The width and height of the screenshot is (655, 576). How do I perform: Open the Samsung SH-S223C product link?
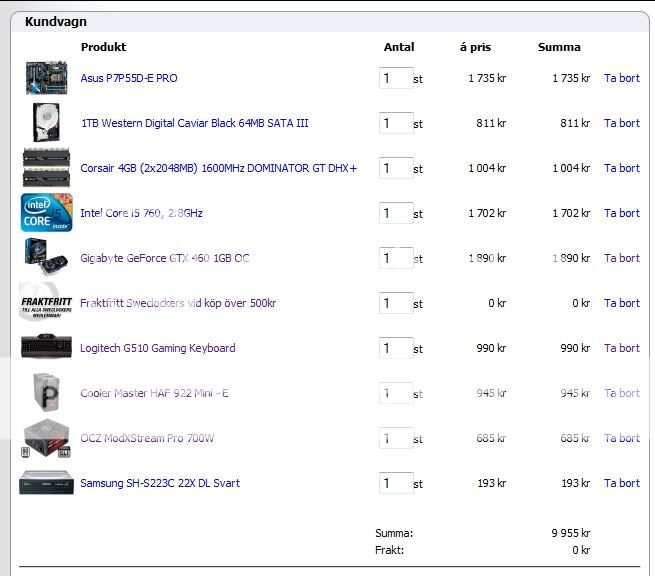160,483
